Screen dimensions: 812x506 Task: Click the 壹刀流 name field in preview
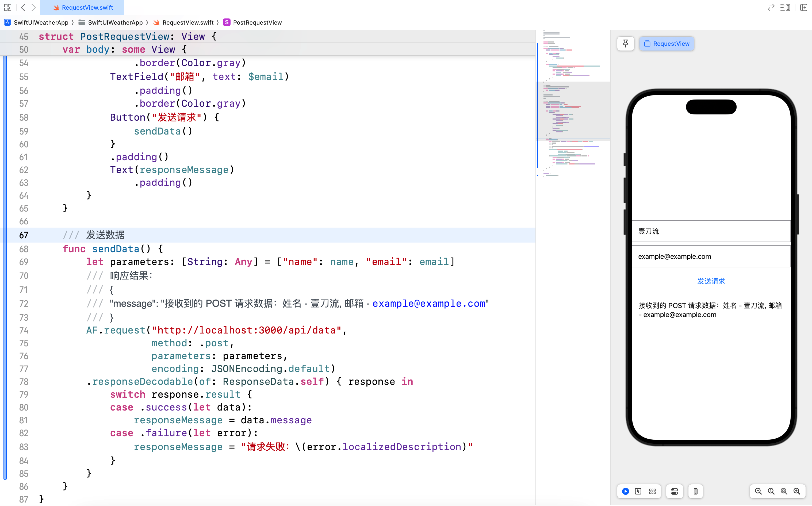click(x=711, y=231)
